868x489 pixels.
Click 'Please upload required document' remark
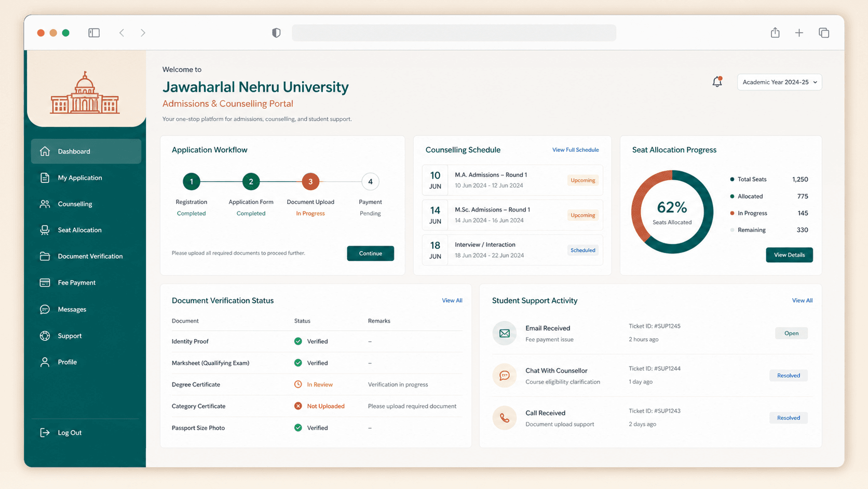412,406
